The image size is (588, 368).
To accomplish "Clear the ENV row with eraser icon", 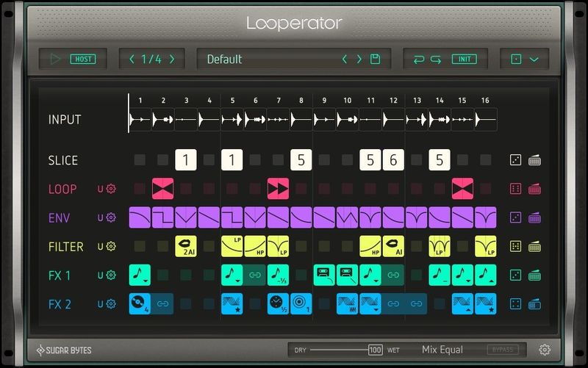I will 534,217.
